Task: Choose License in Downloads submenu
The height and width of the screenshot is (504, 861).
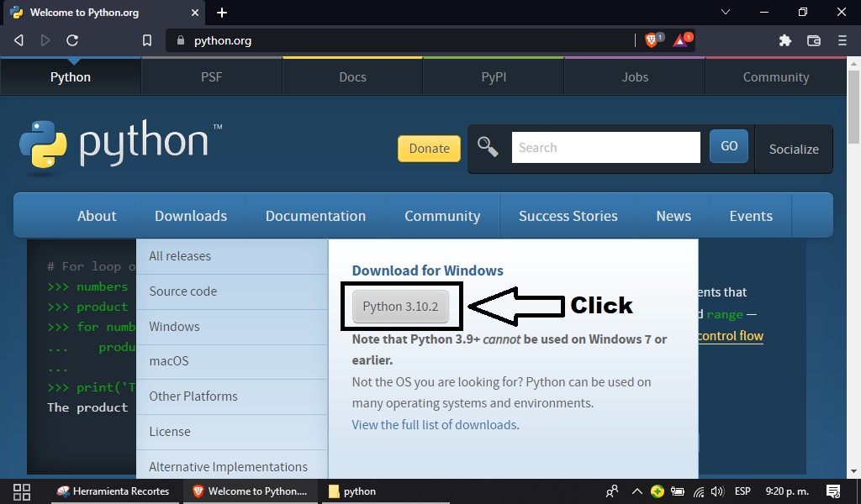Action: [232, 432]
